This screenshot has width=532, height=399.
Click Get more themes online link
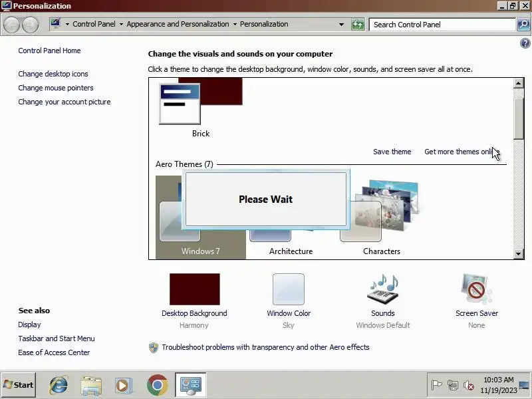[x=462, y=152]
